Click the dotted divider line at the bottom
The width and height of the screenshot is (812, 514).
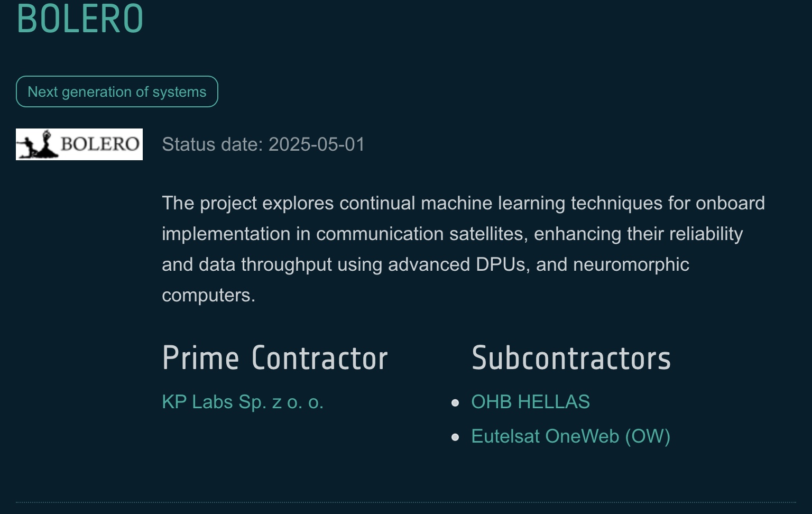[406, 502]
